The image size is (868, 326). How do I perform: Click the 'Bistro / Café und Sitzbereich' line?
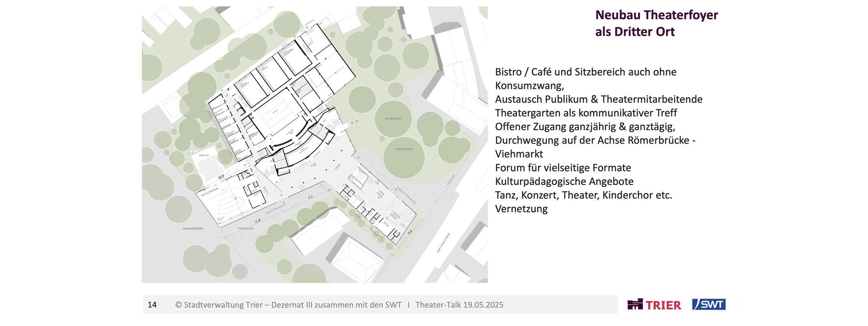click(x=585, y=72)
